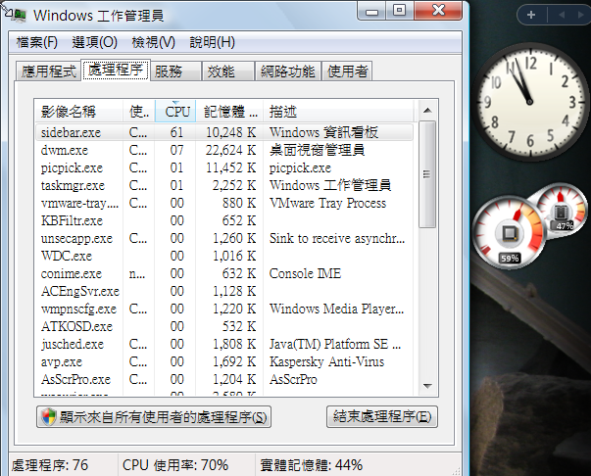The height and width of the screenshot is (476, 591).
Task: Select the wmpnscfg.exe process row
Action: [x=224, y=309]
